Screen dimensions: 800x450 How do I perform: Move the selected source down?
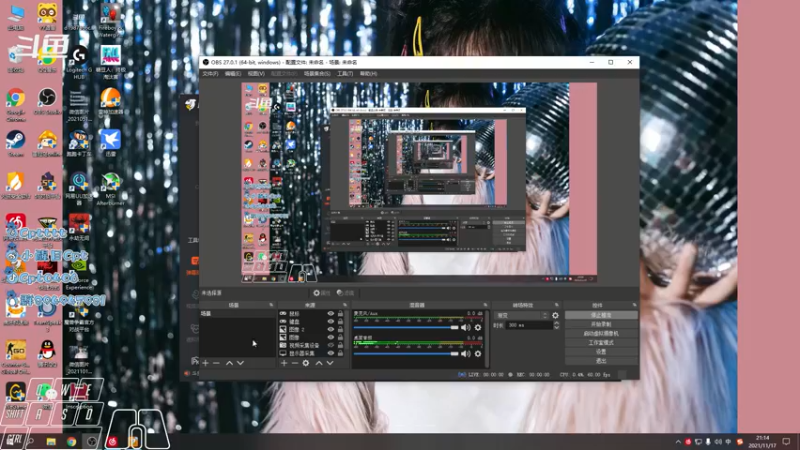(330, 363)
